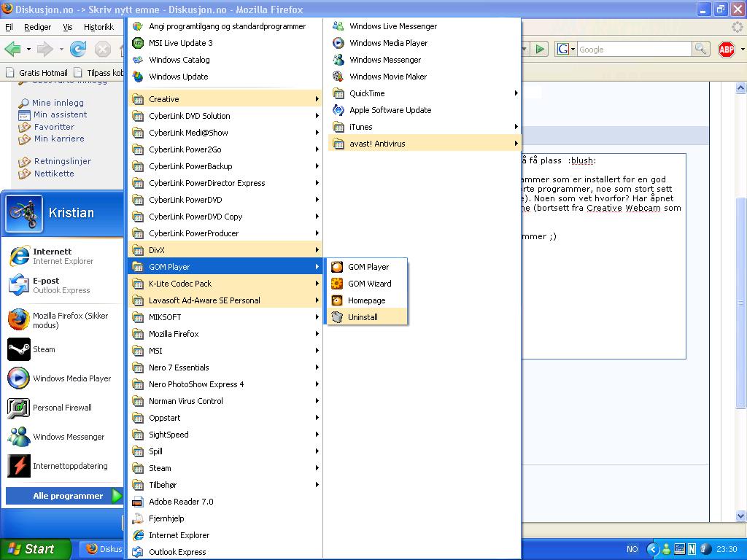Launch Windows Media Player in programs list

click(424, 43)
